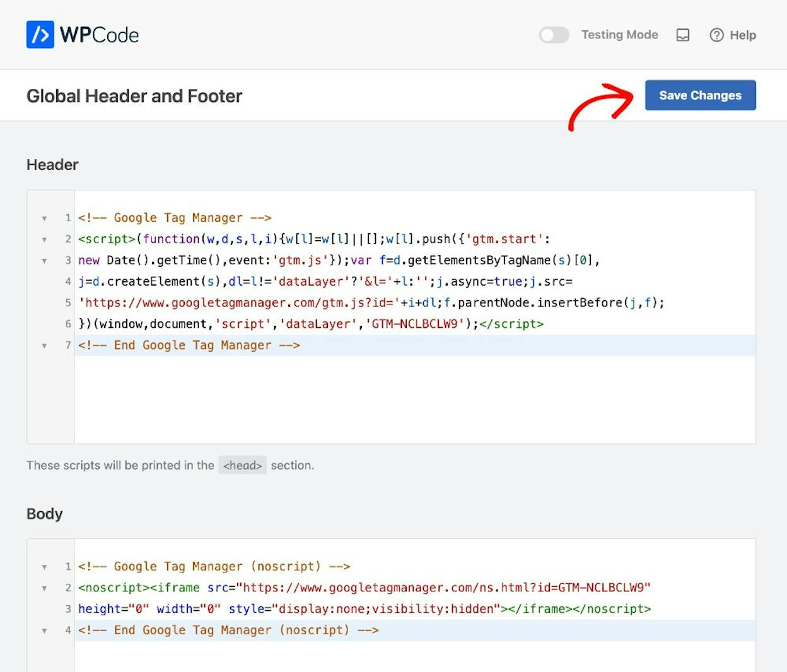Click Header line starting '<script>(function(w,d,s,l,i)'

click(x=314, y=239)
